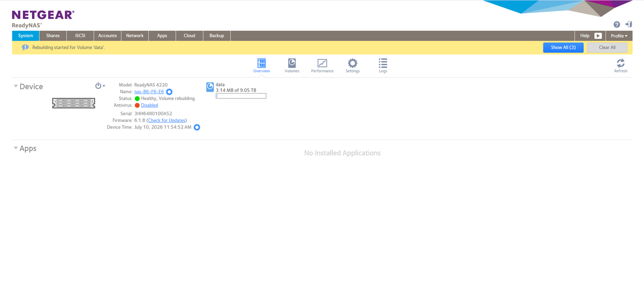Open the Volumes view icon
644x308 pixels.
click(x=292, y=63)
